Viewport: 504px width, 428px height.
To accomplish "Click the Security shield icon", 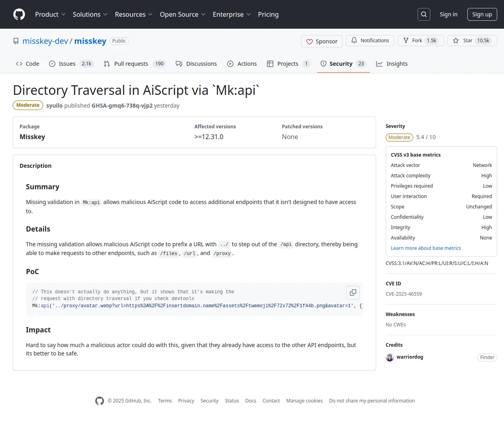I will 324,64.
